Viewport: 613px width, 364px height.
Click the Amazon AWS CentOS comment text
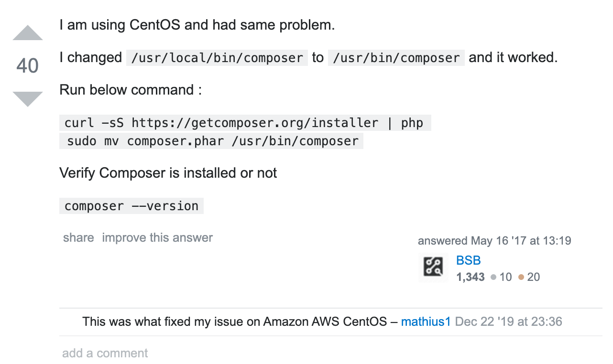(234, 321)
